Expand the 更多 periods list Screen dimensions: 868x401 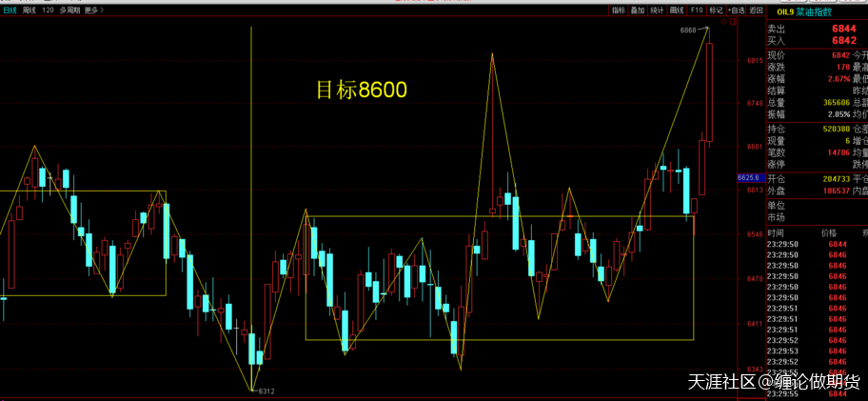tap(92, 10)
